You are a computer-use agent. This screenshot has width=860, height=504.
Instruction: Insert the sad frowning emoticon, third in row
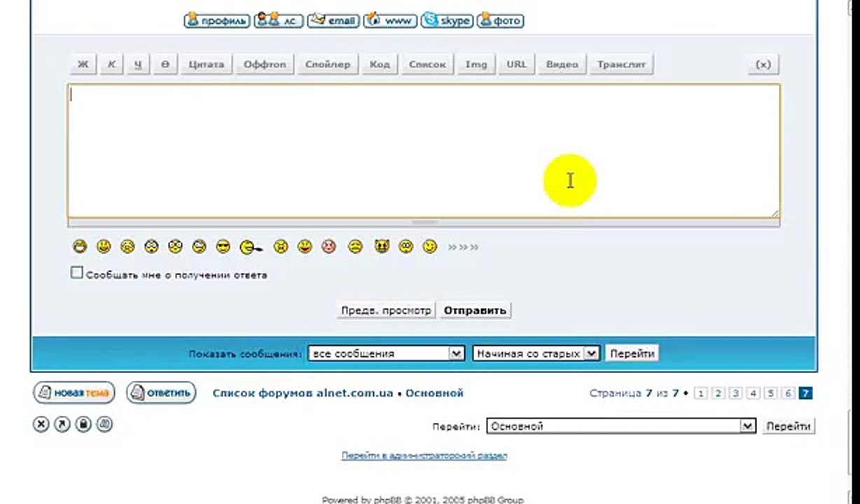click(127, 246)
